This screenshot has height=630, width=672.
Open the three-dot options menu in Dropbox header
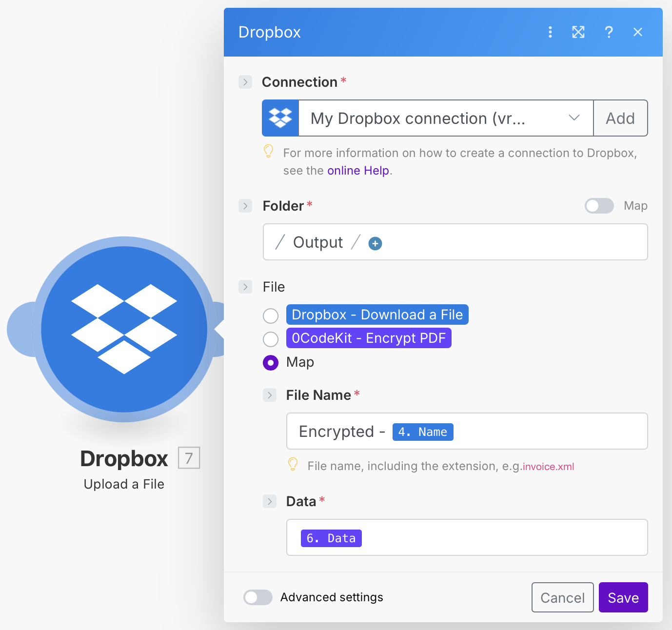(x=550, y=32)
